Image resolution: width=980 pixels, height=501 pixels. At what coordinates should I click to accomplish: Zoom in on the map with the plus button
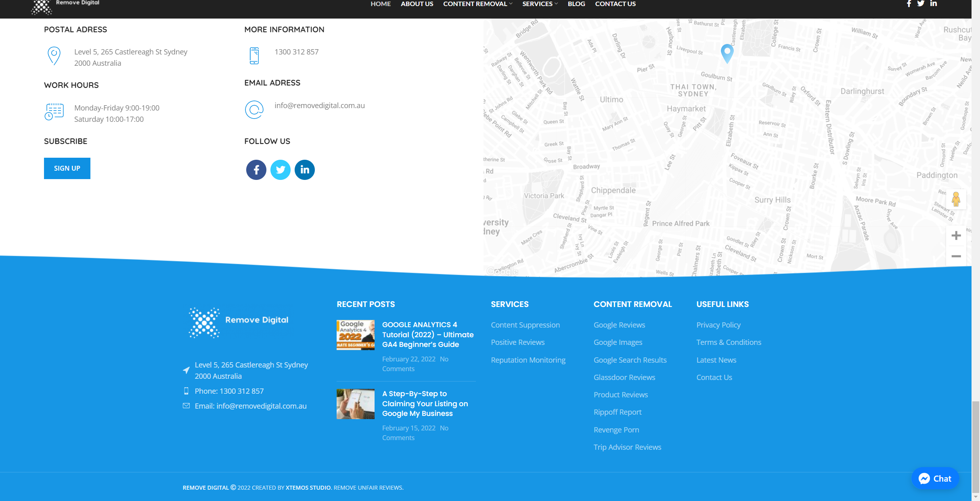pos(956,236)
